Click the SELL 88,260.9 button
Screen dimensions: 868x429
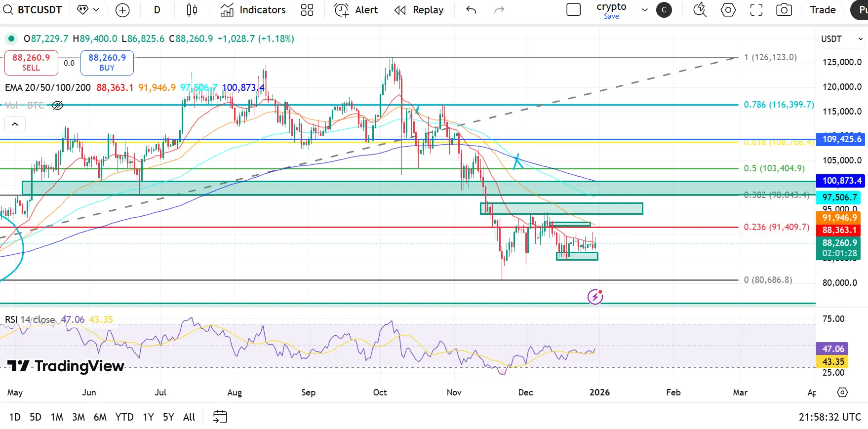click(x=31, y=63)
